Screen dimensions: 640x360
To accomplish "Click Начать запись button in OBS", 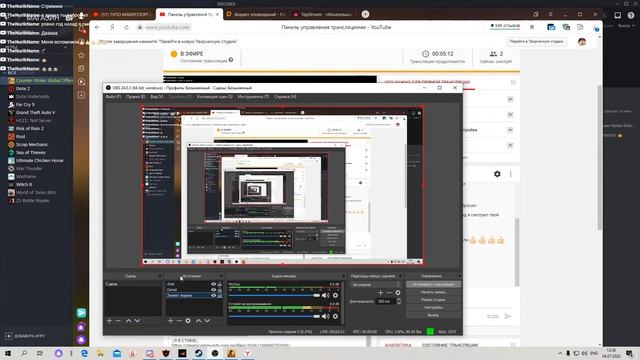I will 433,292.
